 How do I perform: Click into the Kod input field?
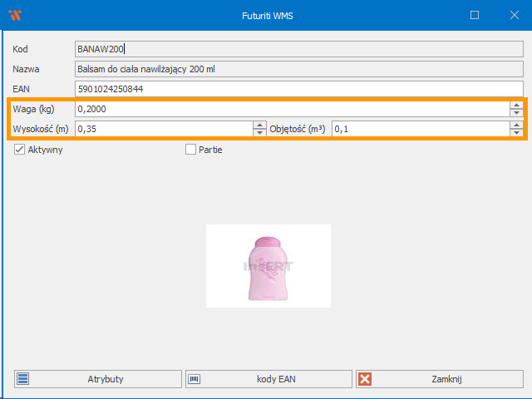pyautogui.click(x=299, y=49)
